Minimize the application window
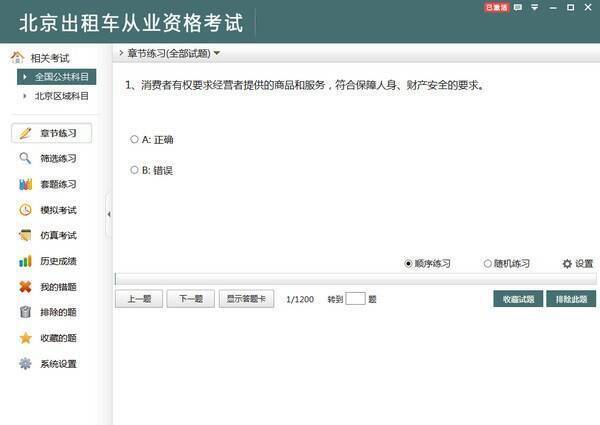The height and width of the screenshot is (425, 600). point(553,7)
